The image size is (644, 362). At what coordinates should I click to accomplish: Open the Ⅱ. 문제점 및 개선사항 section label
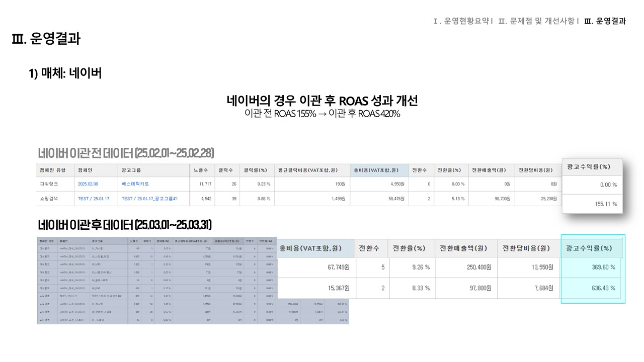click(536, 21)
